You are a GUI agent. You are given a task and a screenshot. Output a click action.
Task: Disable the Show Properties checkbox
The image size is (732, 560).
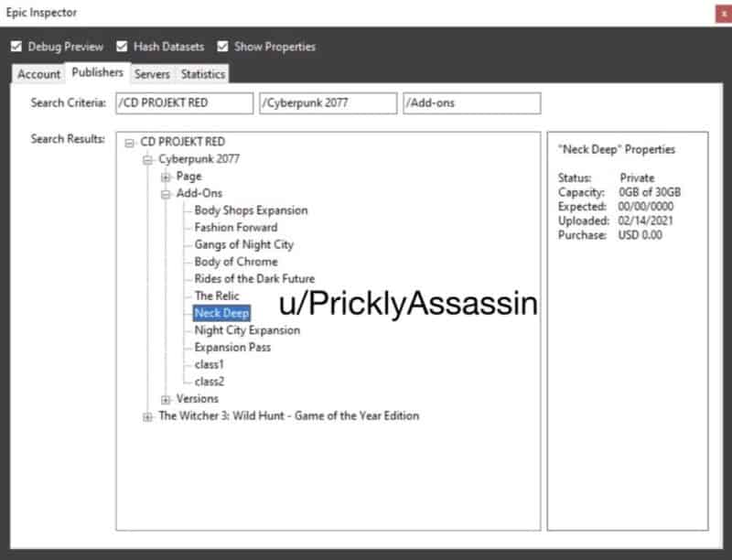click(x=223, y=47)
